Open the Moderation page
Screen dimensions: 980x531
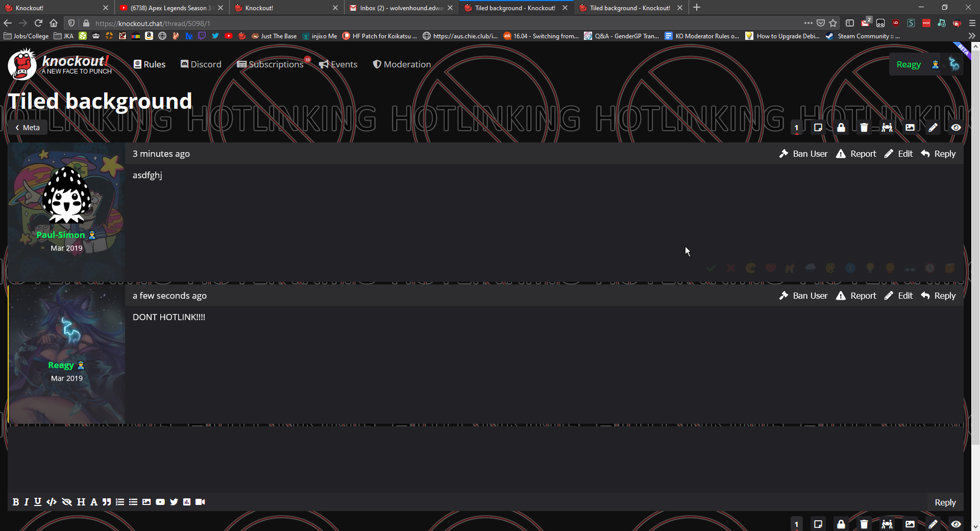click(402, 64)
